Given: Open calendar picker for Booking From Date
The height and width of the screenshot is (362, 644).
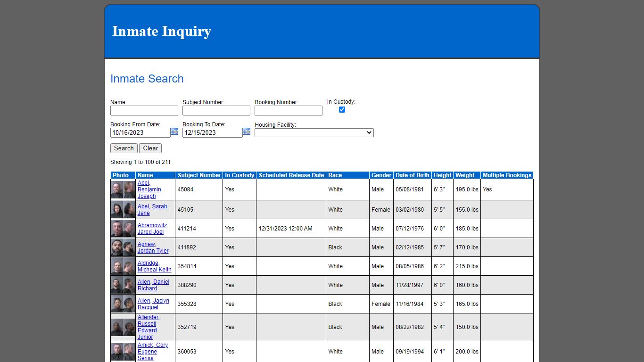Looking at the screenshot, I should tap(174, 132).
